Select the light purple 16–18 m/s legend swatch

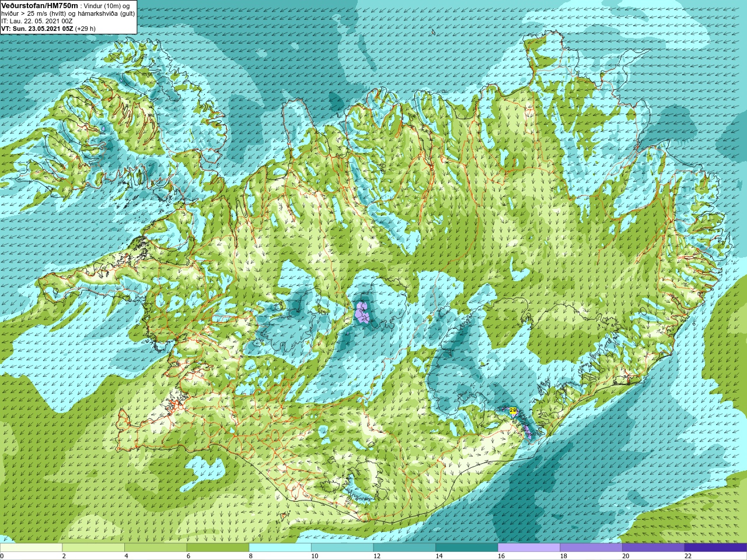(529, 547)
